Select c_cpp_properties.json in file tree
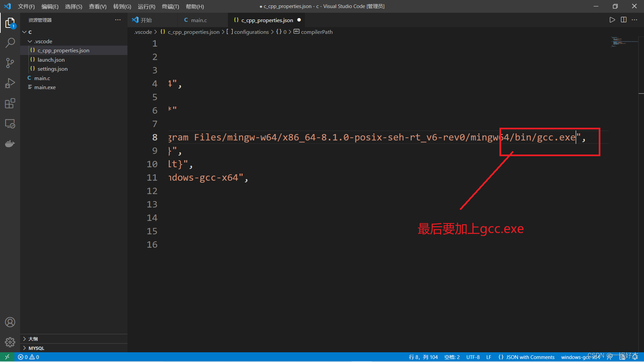The width and height of the screenshot is (644, 362). coord(74,50)
